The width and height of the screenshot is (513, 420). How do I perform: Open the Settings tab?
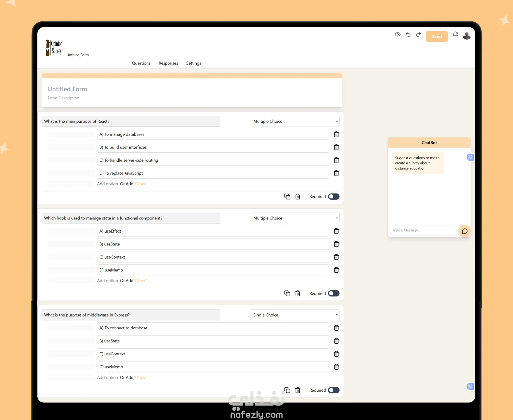193,63
